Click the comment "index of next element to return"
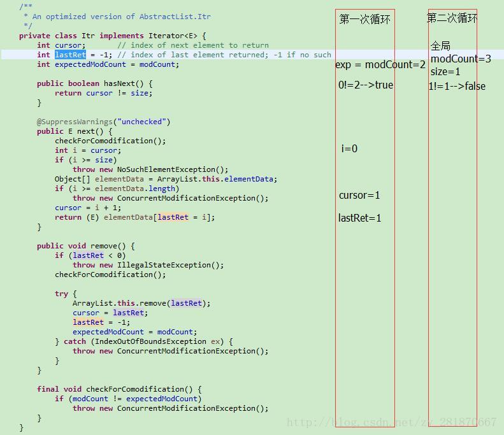The height and width of the screenshot is (435, 504). (x=199, y=45)
